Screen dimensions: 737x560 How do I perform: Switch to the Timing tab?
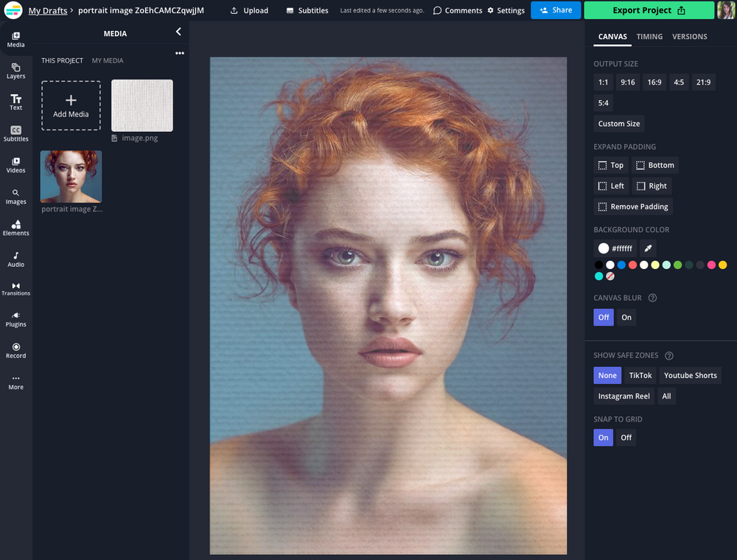pos(649,36)
